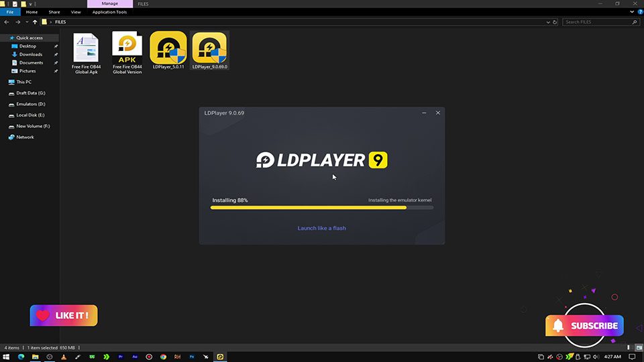This screenshot has height=362, width=644.
Task: Open the LDPlayer installer taskbar icon
Action: [x=220, y=357]
